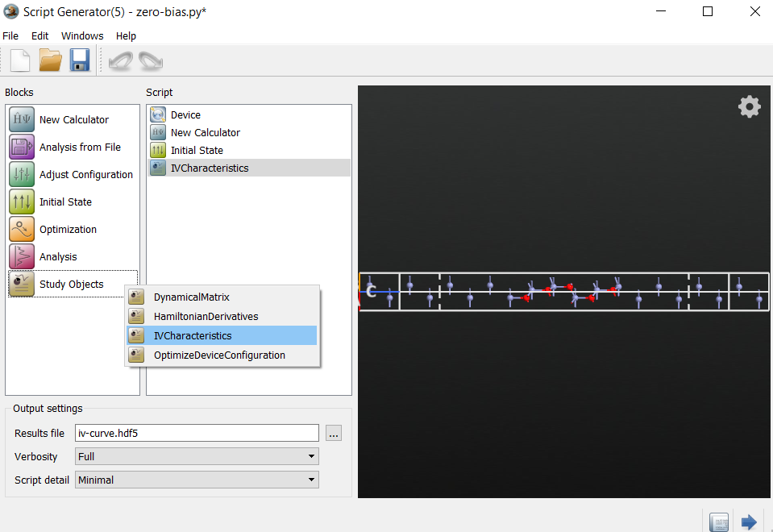Click the Optimization block icon
773x532 pixels.
point(22,229)
